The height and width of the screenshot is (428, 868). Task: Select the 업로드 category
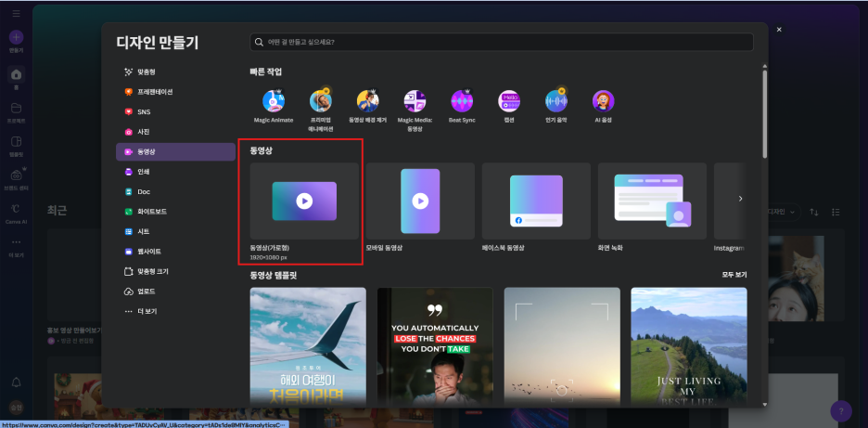pos(175,292)
